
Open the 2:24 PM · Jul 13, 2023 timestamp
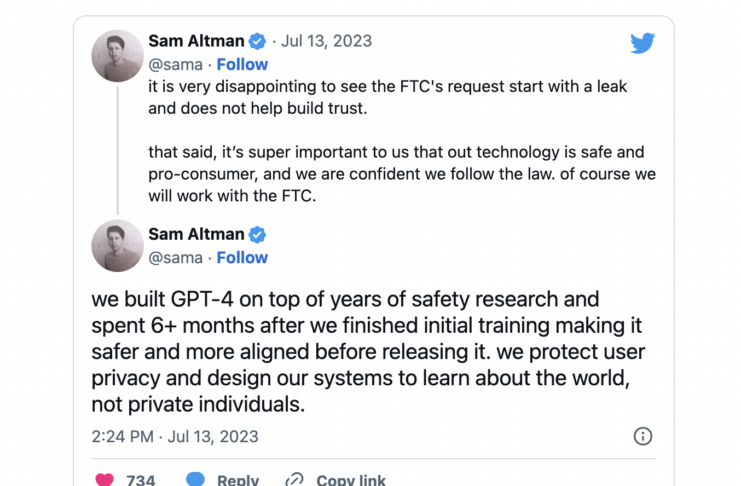point(174,436)
